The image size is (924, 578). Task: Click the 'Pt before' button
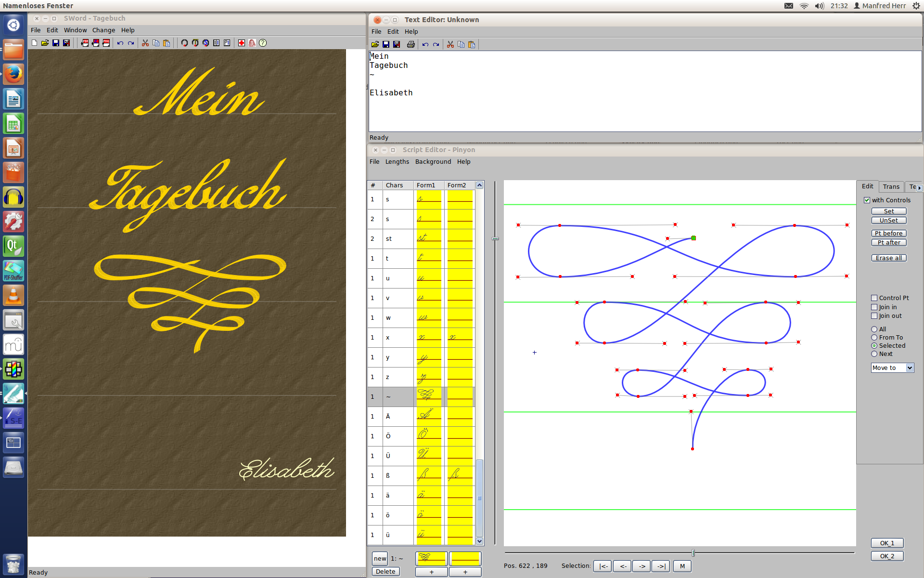888,234
